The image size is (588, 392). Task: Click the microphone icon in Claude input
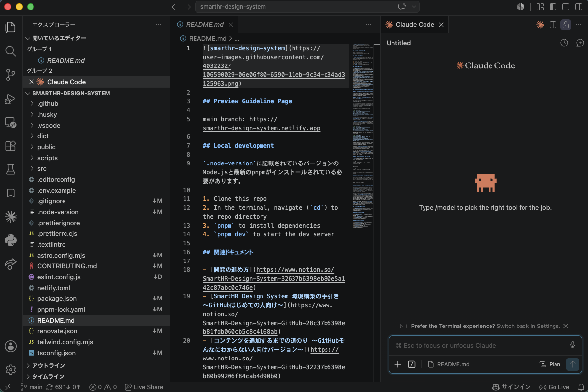pyautogui.click(x=572, y=345)
